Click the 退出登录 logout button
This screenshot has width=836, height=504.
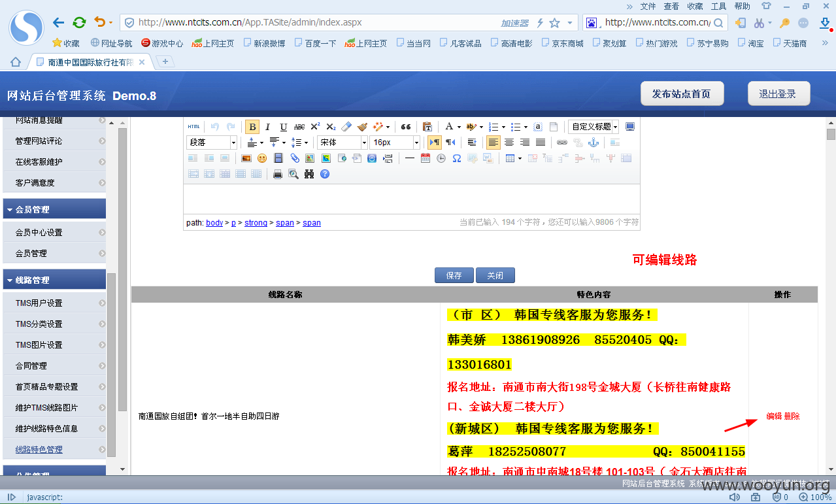[x=778, y=94]
